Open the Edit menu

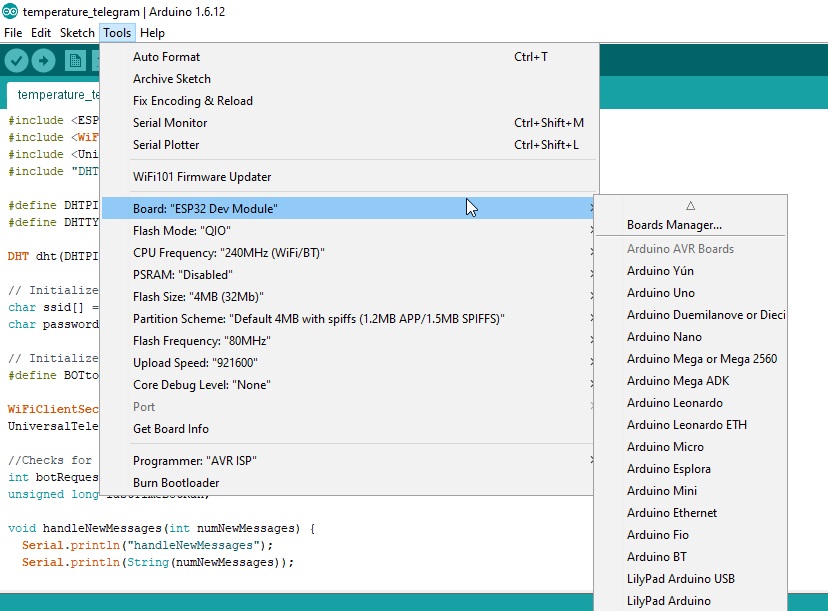point(41,33)
